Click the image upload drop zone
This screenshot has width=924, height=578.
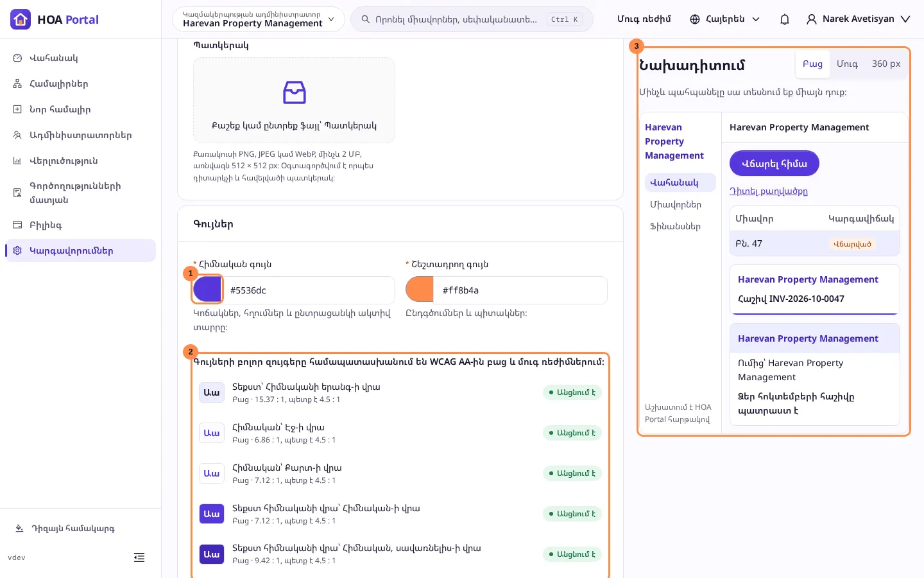294,100
